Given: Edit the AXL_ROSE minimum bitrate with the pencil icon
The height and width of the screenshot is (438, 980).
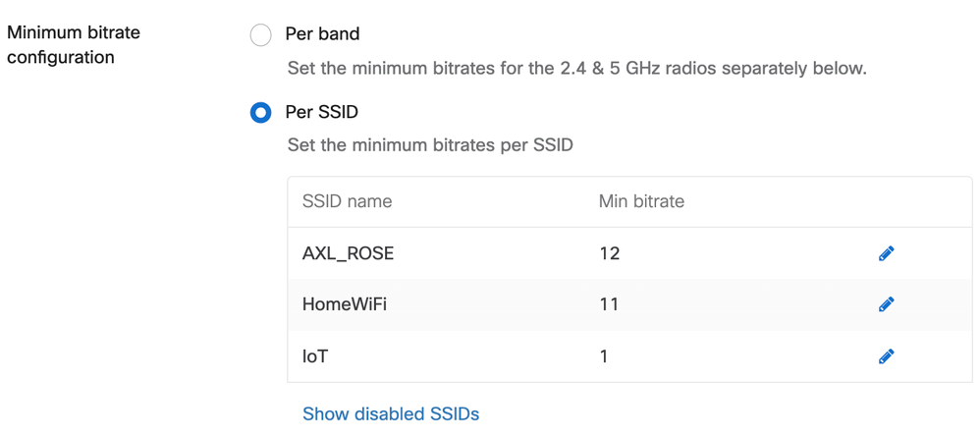Looking at the screenshot, I should [x=886, y=253].
